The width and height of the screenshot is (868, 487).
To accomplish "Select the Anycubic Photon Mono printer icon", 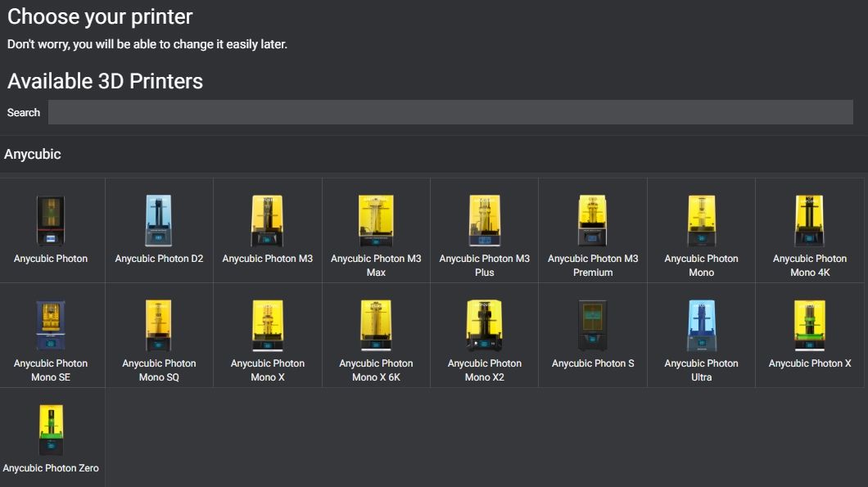I will (701, 220).
